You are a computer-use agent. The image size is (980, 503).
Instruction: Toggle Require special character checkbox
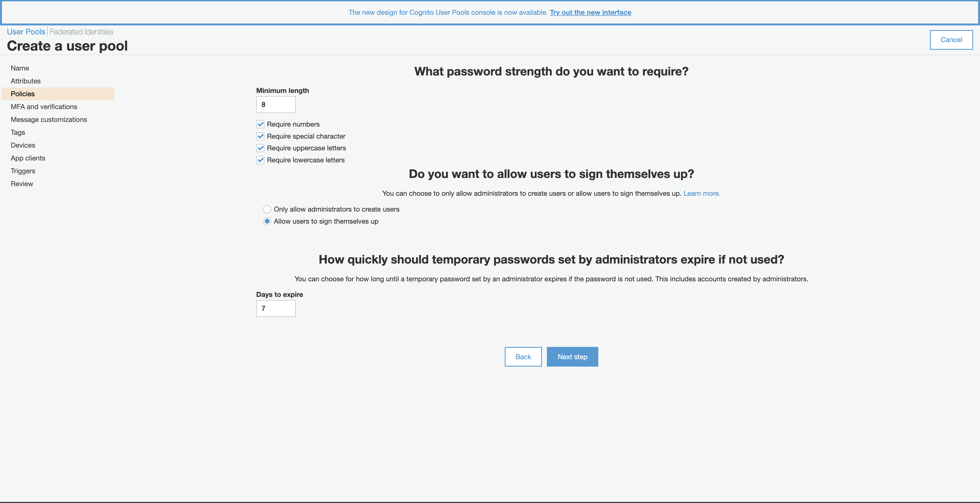click(260, 136)
